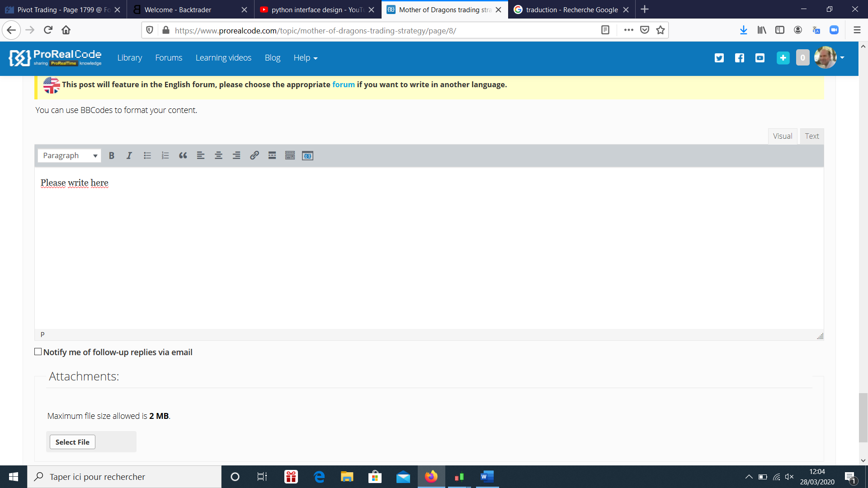Center align the text
This screenshot has height=488, width=868.
(x=218, y=155)
